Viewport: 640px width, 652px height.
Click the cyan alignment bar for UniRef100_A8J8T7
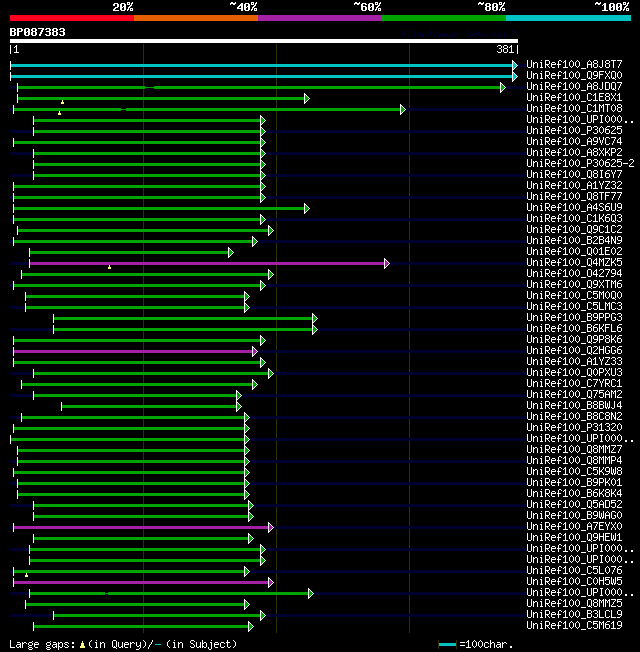click(x=264, y=65)
